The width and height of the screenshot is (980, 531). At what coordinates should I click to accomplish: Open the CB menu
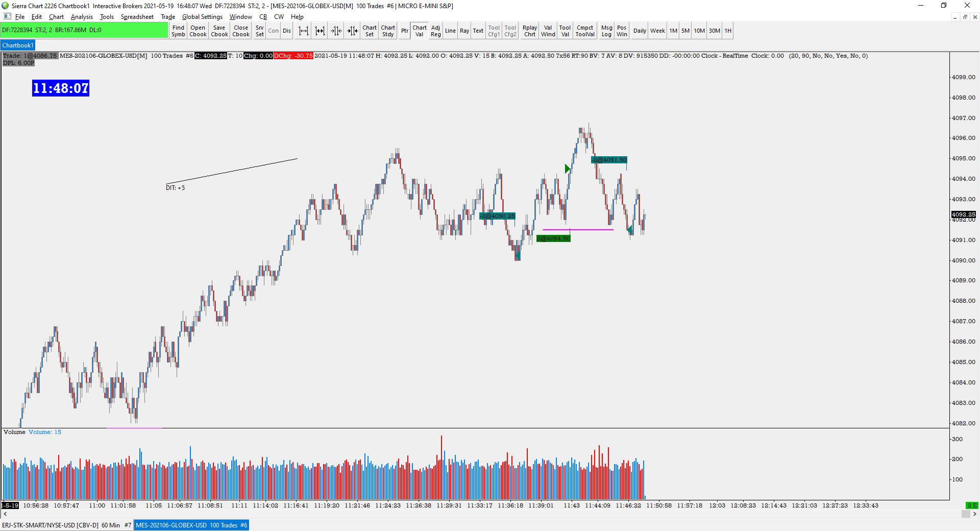pos(263,17)
